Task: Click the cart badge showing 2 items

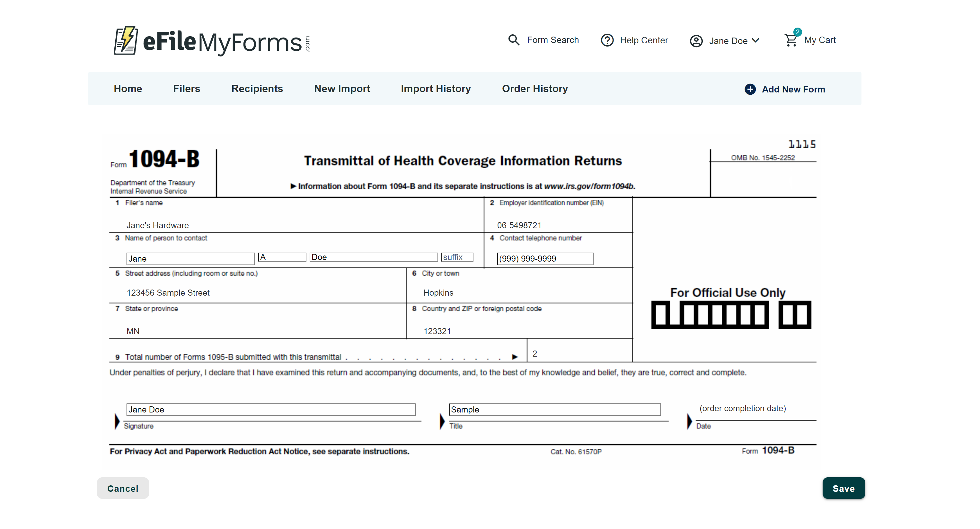Action: [x=797, y=32]
